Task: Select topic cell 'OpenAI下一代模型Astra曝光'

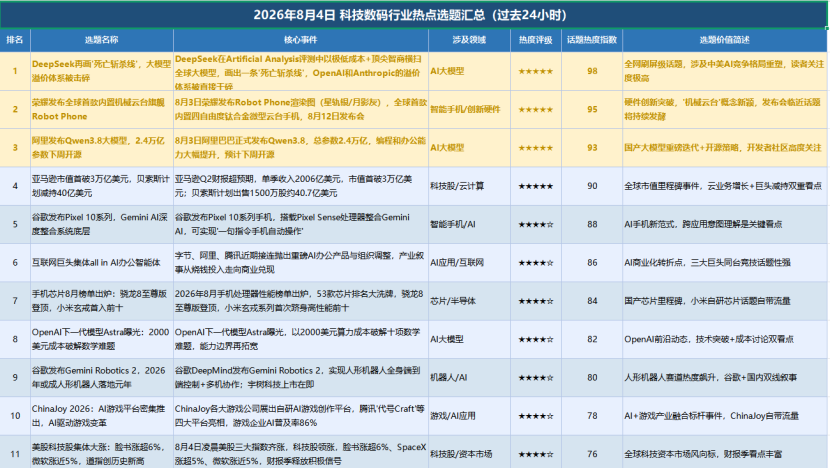Action: [102, 339]
